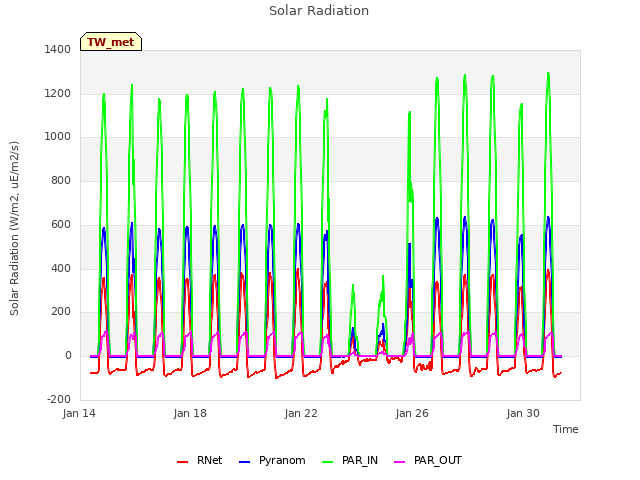Click the blue Pyranom legend color marker
Viewport: 640px width, 480px height.
tap(244, 461)
